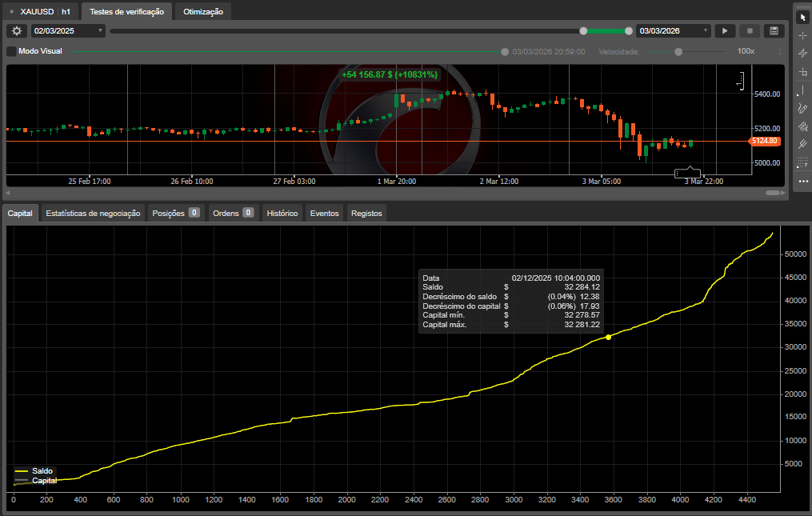This screenshot has height=516, width=812.
Task: Show the Eventos tab
Action: coord(324,213)
